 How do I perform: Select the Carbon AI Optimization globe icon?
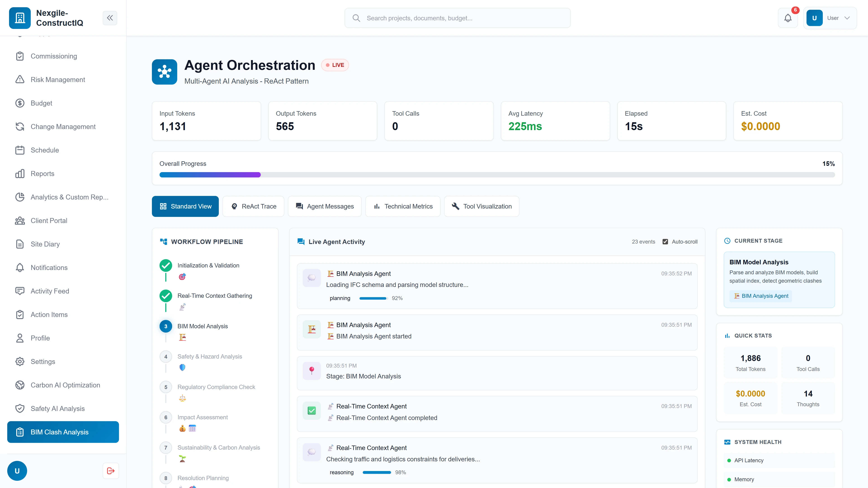point(19,385)
